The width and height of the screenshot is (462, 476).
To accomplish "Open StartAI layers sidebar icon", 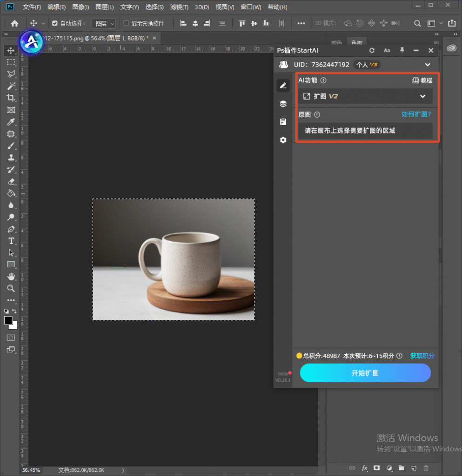I will coord(283,104).
